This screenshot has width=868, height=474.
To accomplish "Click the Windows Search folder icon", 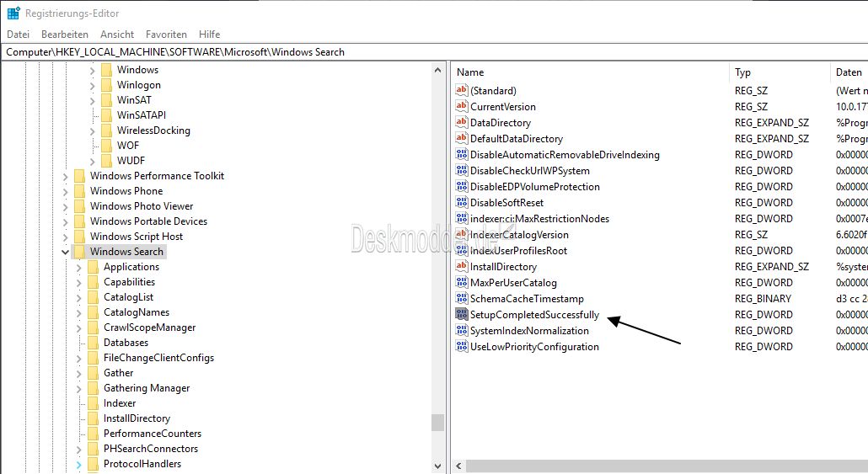I will [79, 252].
